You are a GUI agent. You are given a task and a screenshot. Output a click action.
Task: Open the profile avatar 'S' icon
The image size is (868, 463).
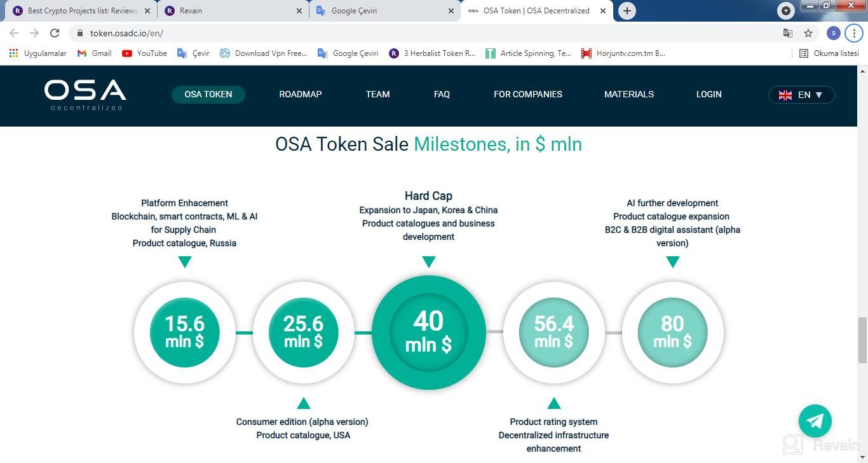pos(834,33)
